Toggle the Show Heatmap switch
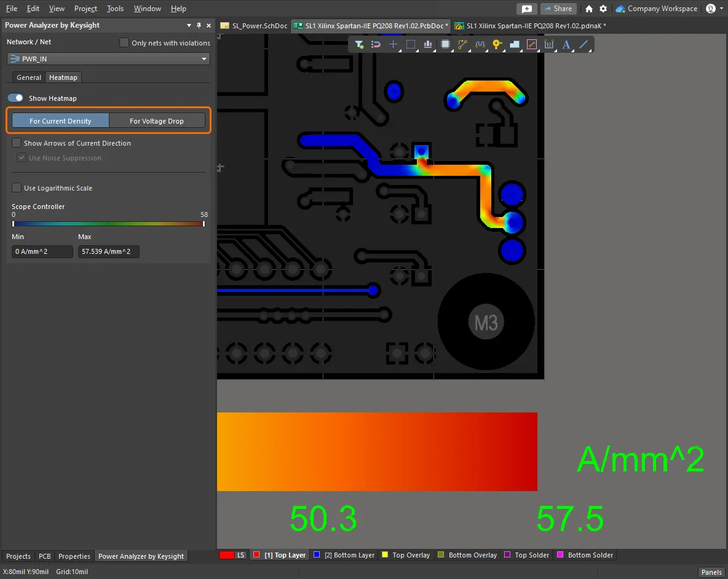The image size is (728, 579). point(15,98)
